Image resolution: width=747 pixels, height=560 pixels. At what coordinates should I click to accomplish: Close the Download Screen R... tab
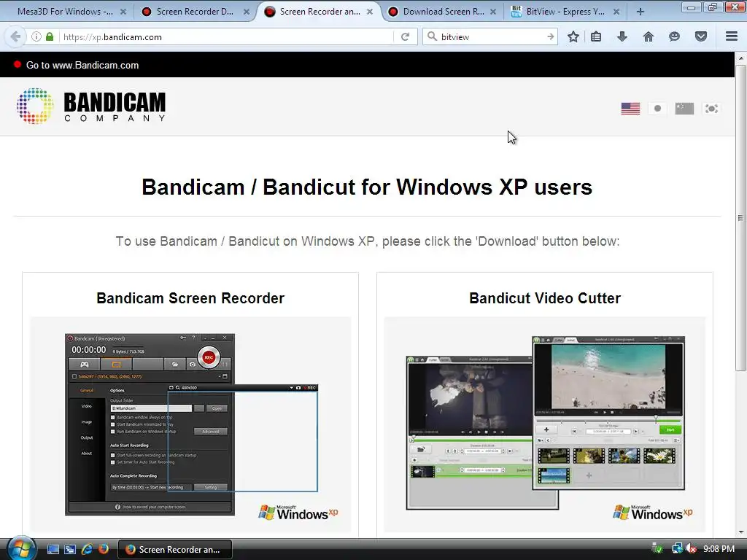click(x=493, y=12)
